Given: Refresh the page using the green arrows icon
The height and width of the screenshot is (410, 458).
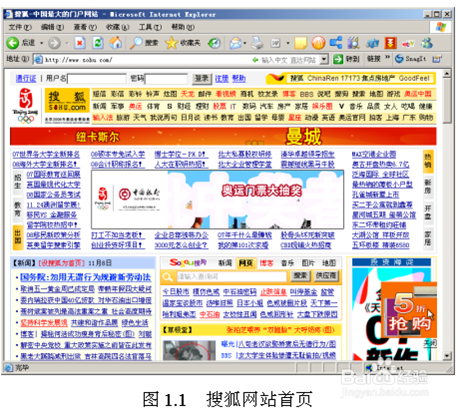Looking at the screenshot, I should (97, 43).
